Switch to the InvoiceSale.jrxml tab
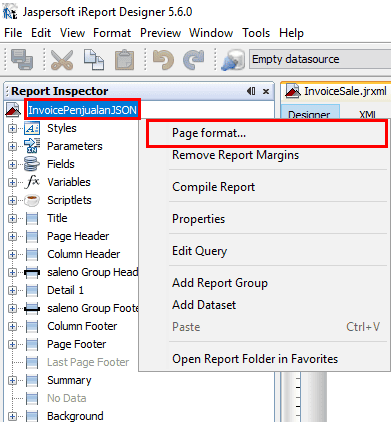 (337, 91)
